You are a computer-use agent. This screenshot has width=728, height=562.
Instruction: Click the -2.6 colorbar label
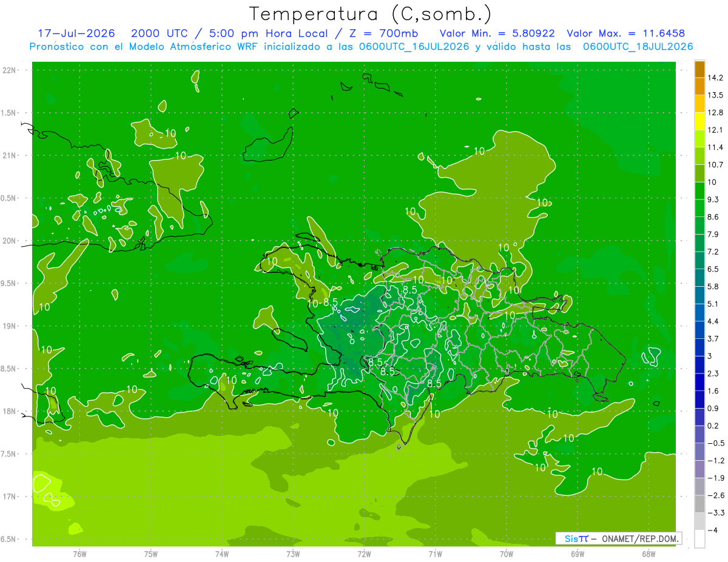(x=716, y=495)
